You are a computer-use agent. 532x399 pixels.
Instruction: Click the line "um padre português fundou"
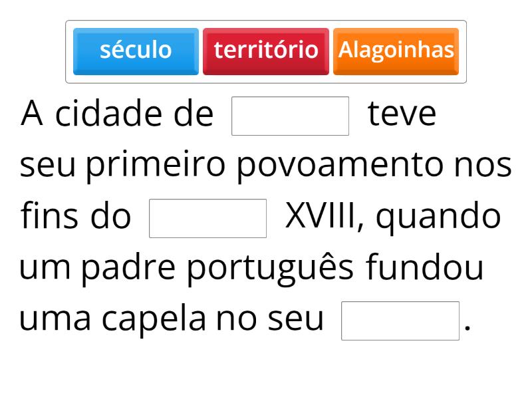(251, 267)
